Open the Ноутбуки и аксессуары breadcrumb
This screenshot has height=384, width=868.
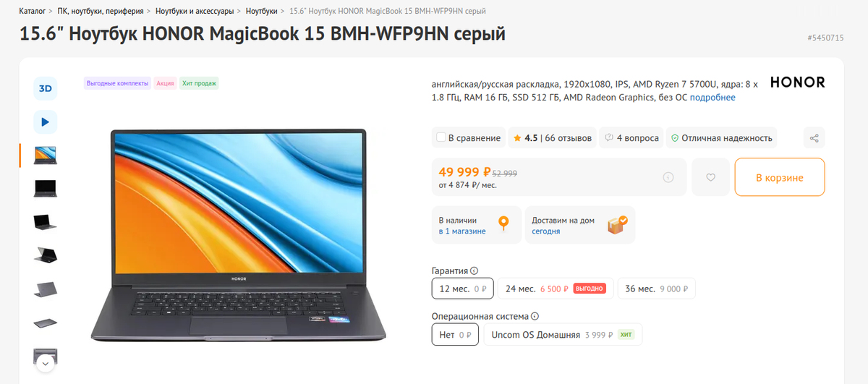point(195,12)
